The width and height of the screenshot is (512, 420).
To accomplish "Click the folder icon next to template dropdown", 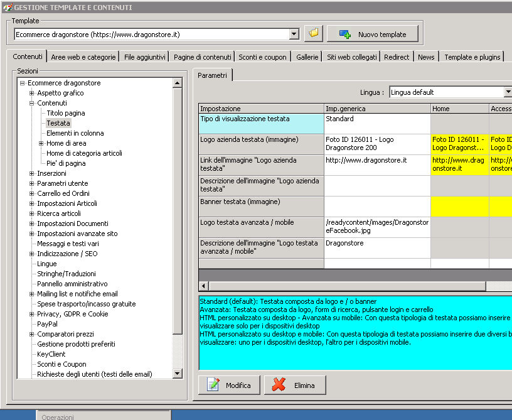I will point(313,34).
